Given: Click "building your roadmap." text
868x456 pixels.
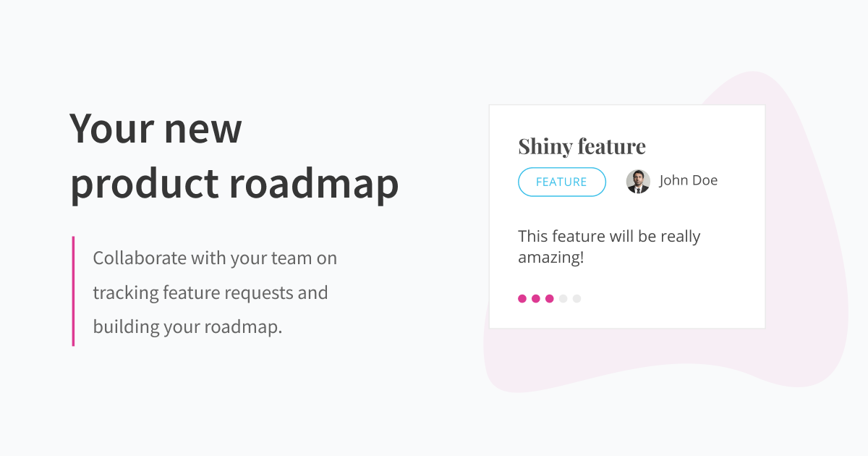Looking at the screenshot, I should click(187, 327).
